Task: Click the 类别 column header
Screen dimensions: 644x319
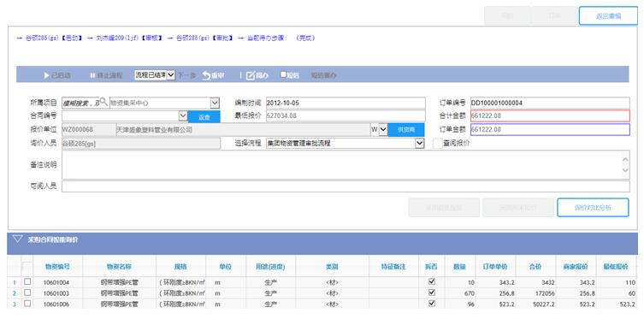Action: (332, 267)
